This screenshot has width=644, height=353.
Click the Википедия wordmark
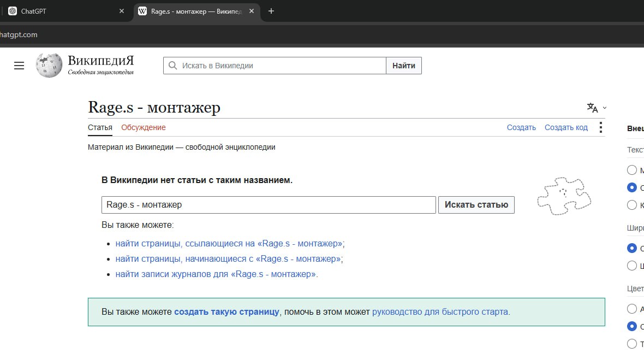(x=100, y=61)
